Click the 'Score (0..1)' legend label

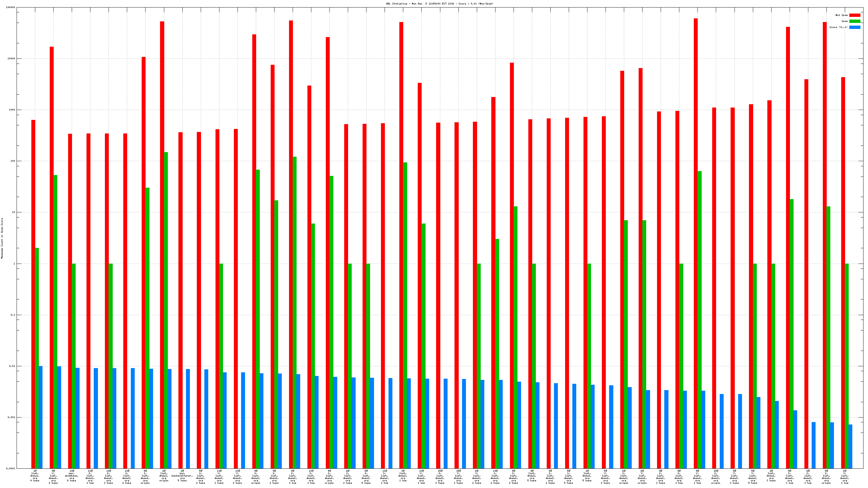tap(838, 27)
